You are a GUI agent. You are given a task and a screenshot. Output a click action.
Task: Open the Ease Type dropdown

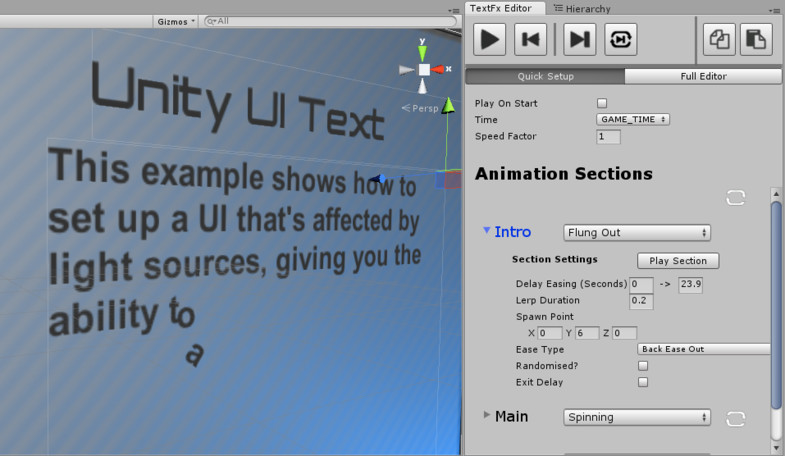point(703,349)
